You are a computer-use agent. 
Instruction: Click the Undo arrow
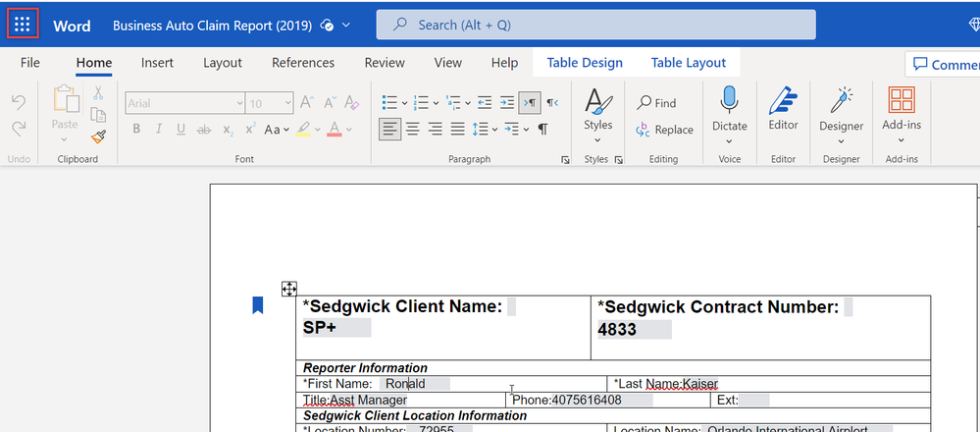point(19,102)
